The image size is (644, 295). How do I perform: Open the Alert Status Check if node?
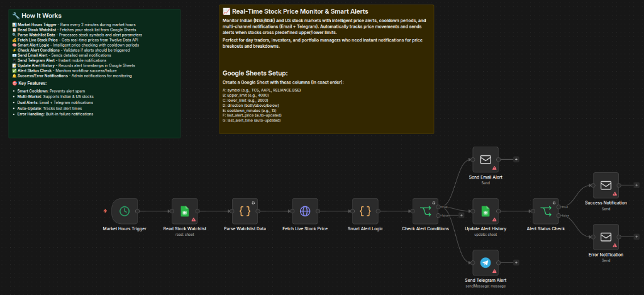(x=546, y=211)
